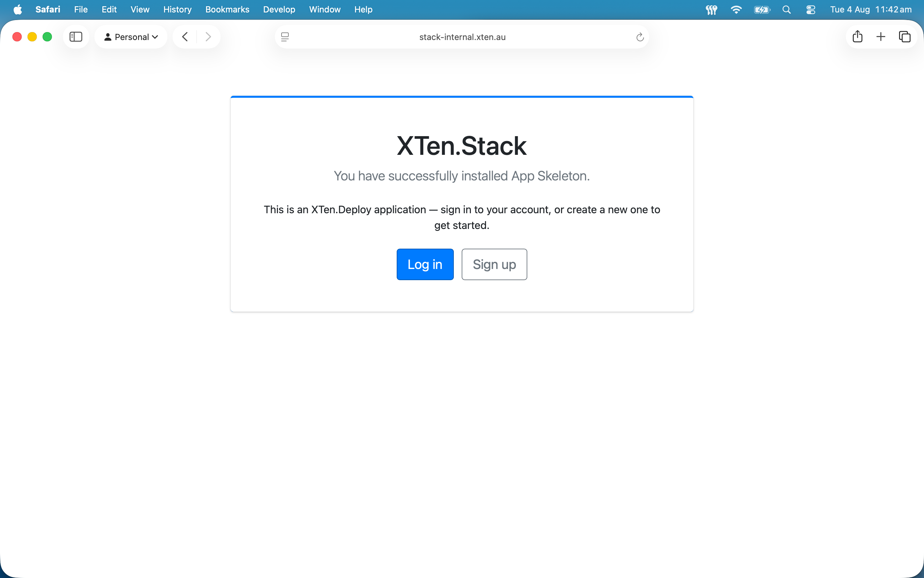Toggle the Safari sidebar button
The width and height of the screenshot is (924, 578).
click(76, 37)
